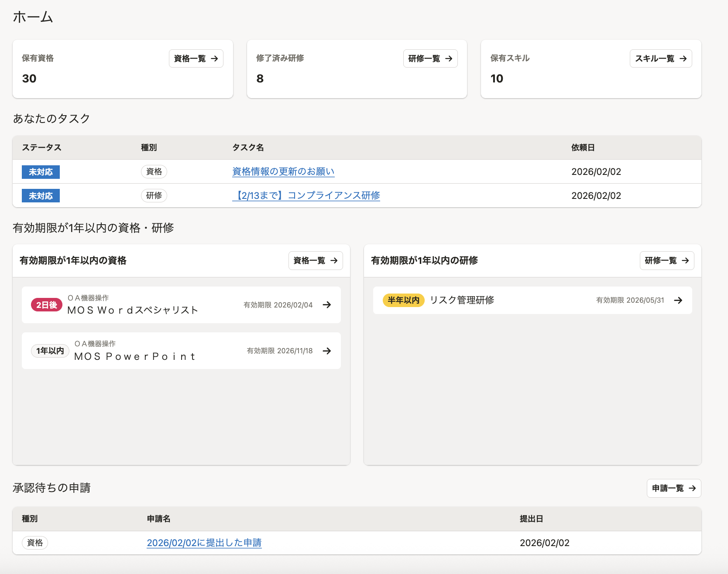Screen dimensions: 728x574
Task: Click ステータス column header
Action: click(x=41, y=147)
